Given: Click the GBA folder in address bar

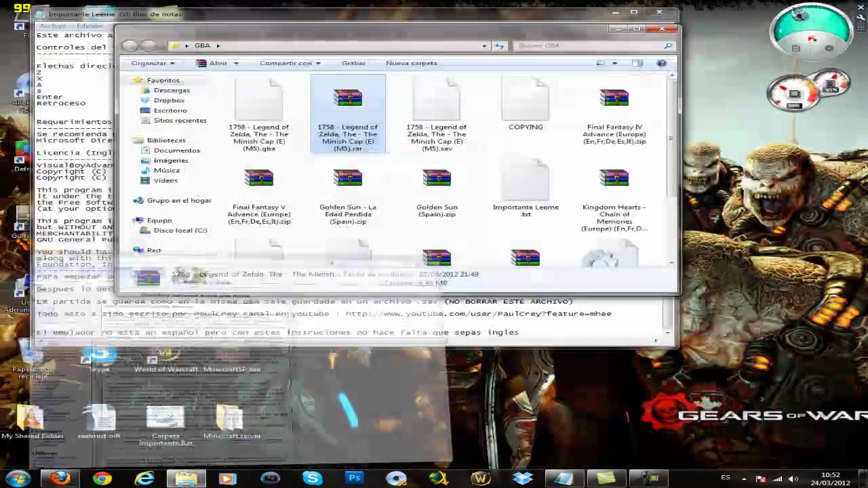Looking at the screenshot, I should pyautogui.click(x=203, y=45).
